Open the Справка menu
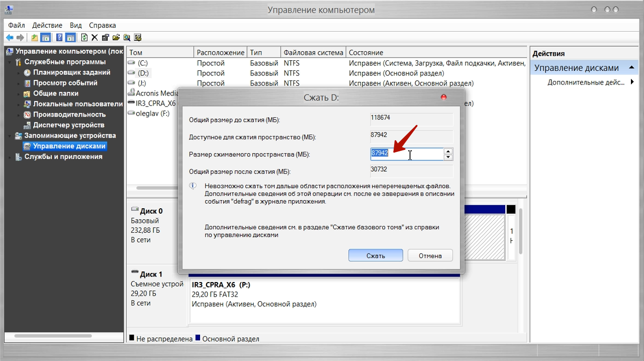644x361 pixels. [x=102, y=25]
